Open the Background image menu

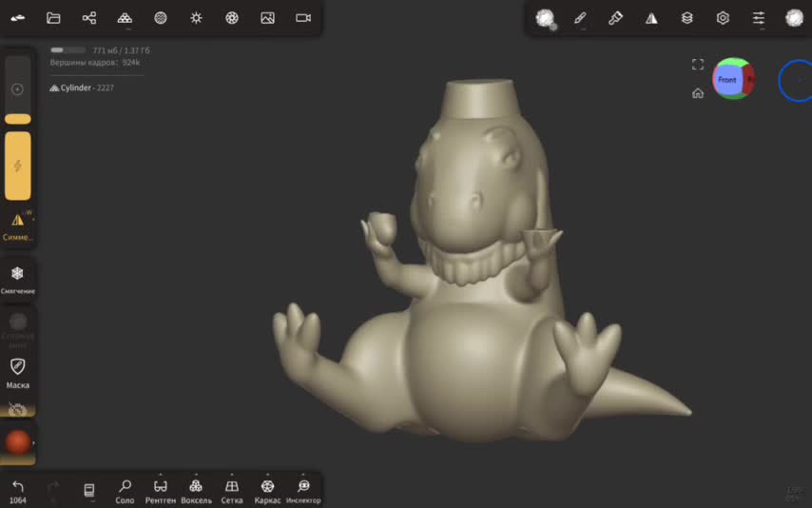(268, 18)
